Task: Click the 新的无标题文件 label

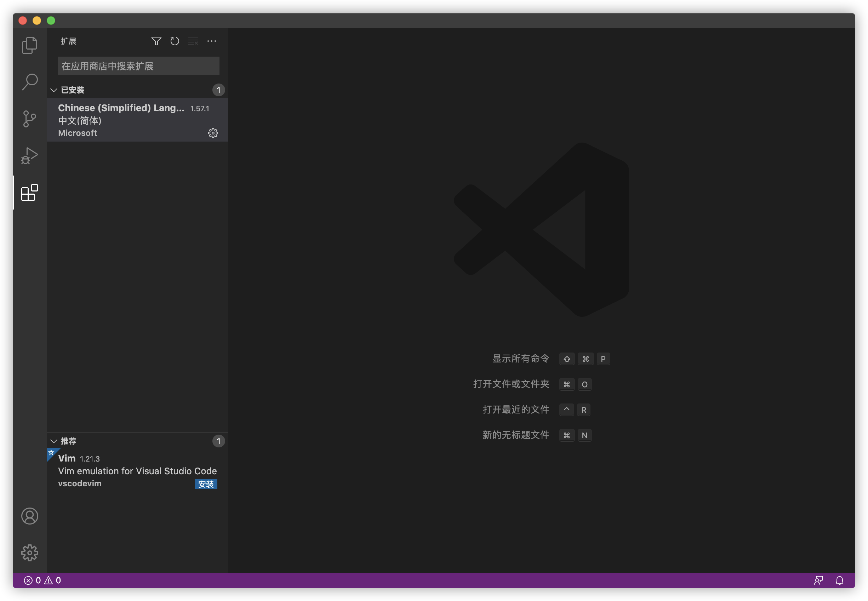Action: click(516, 435)
